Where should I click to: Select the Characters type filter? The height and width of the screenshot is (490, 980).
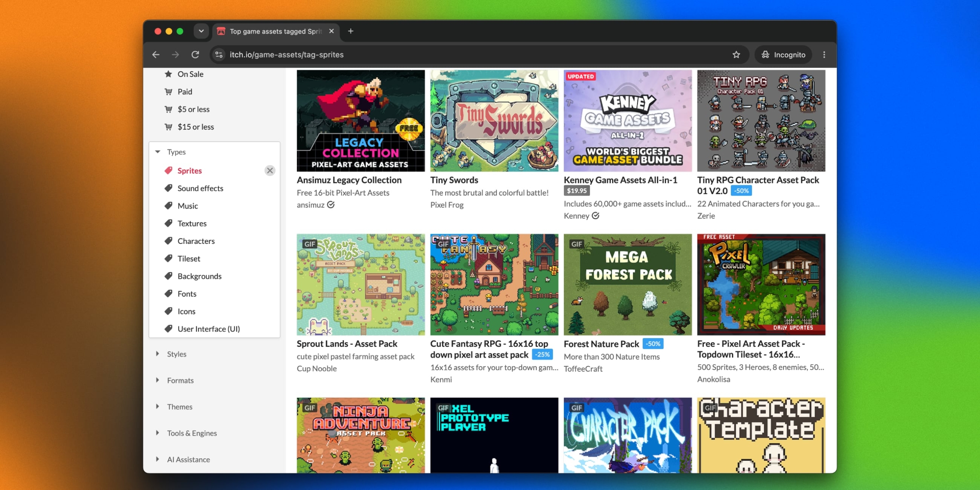pos(196,241)
